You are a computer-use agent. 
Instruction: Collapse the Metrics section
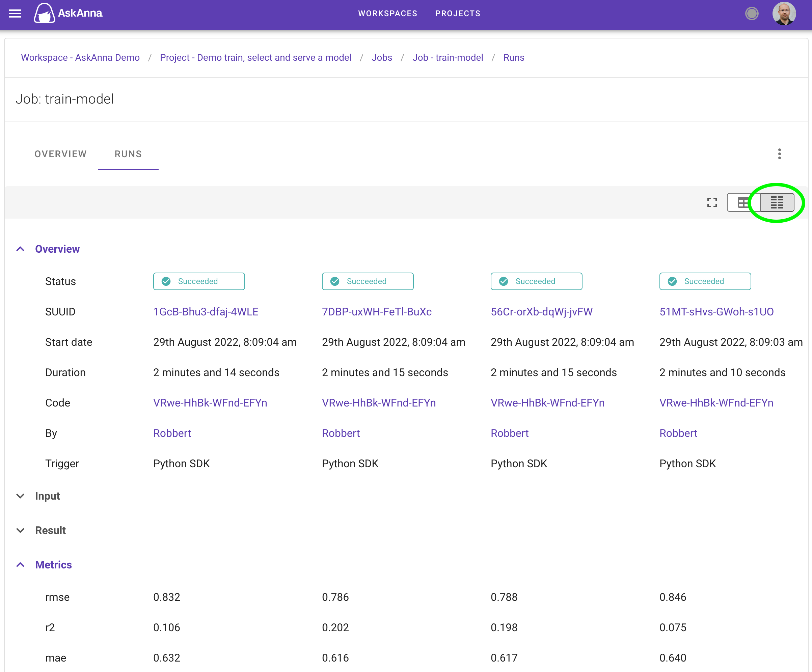pos(21,565)
